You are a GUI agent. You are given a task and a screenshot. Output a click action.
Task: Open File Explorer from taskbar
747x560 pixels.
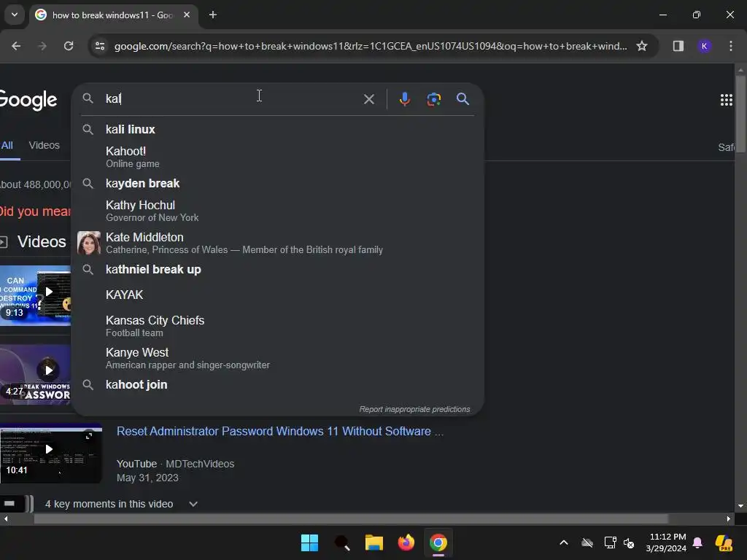click(x=374, y=542)
